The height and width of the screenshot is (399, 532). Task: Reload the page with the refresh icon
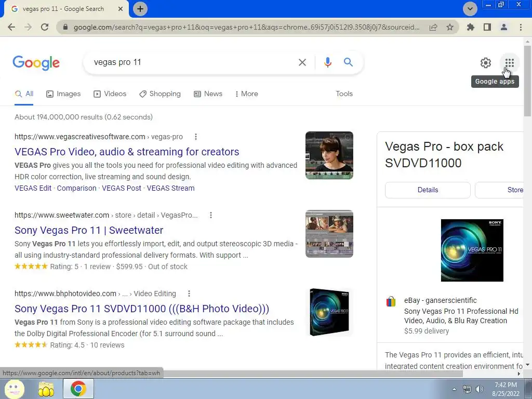[45, 27]
